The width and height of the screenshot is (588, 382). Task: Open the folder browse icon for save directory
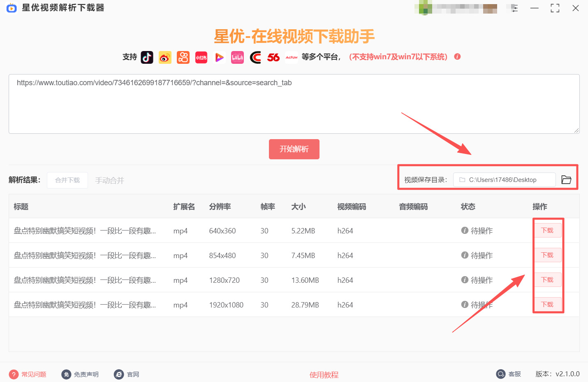tap(566, 179)
